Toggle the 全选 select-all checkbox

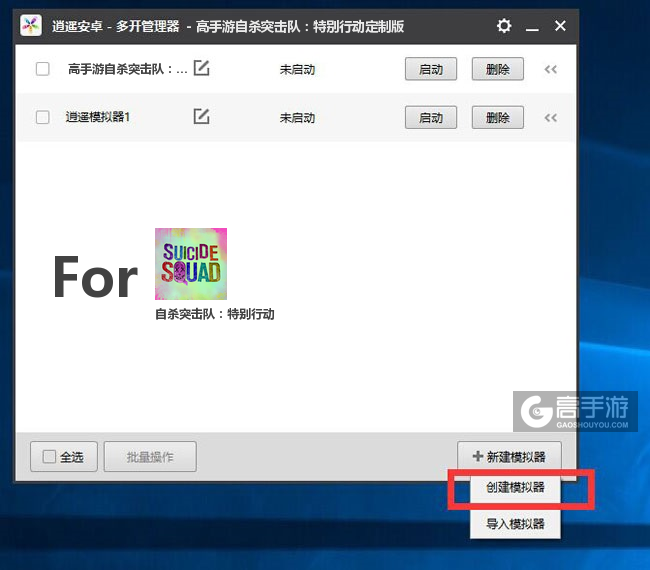click(x=49, y=457)
